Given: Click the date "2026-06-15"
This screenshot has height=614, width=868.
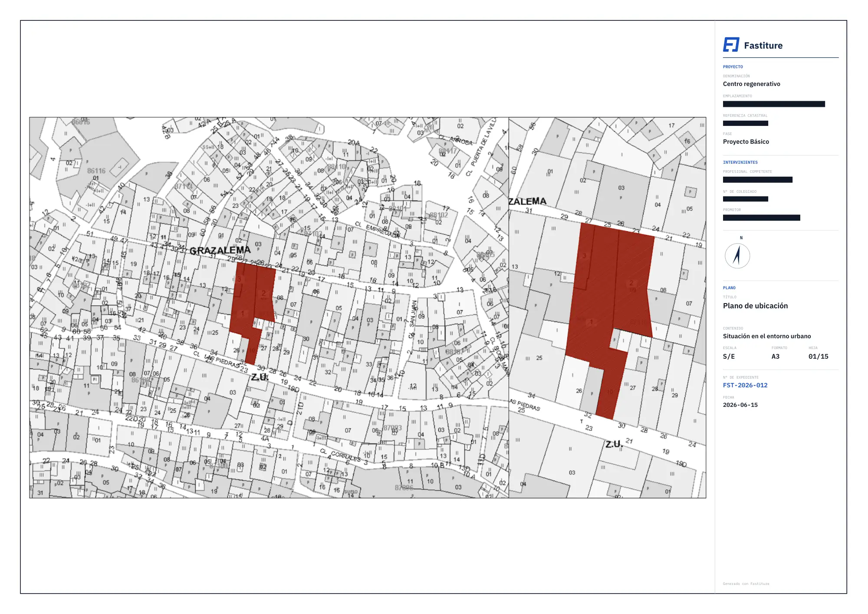Looking at the screenshot, I should click(740, 405).
